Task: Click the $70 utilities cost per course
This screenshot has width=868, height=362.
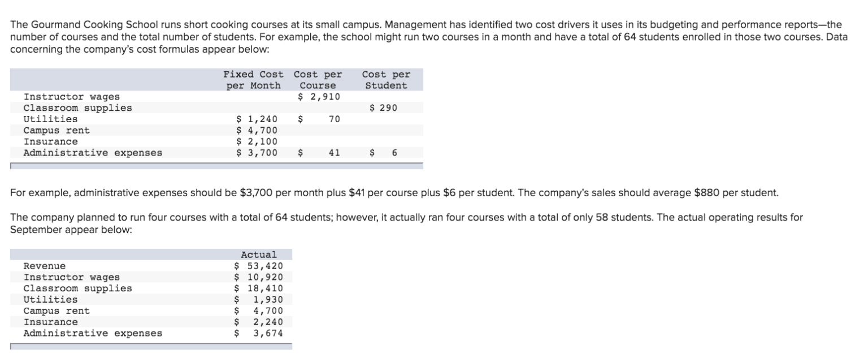Action: pyautogui.click(x=333, y=119)
